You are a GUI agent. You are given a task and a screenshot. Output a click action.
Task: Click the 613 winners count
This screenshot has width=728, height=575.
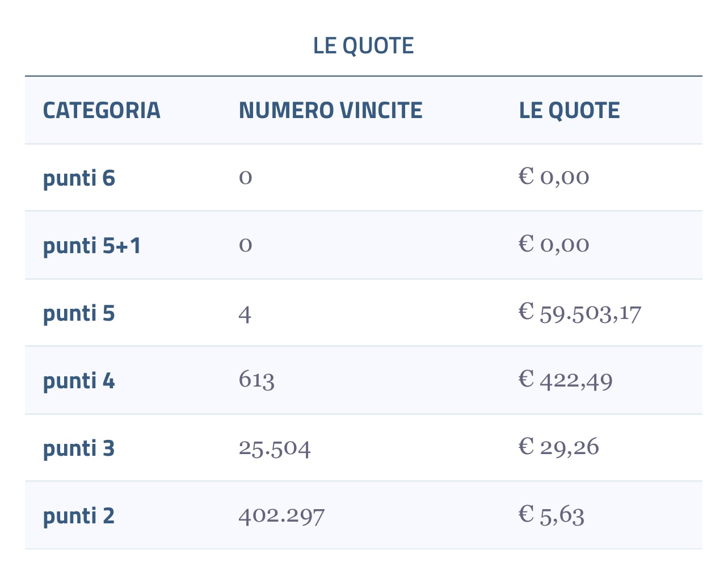coord(256,380)
